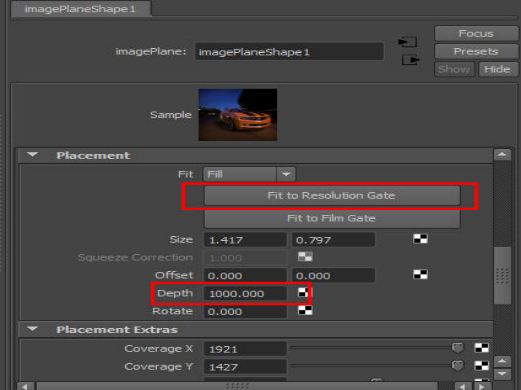Viewport: 521px width, 390px height.
Task: Open the Fit dropdown set to Fill
Action: click(x=249, y=174)
